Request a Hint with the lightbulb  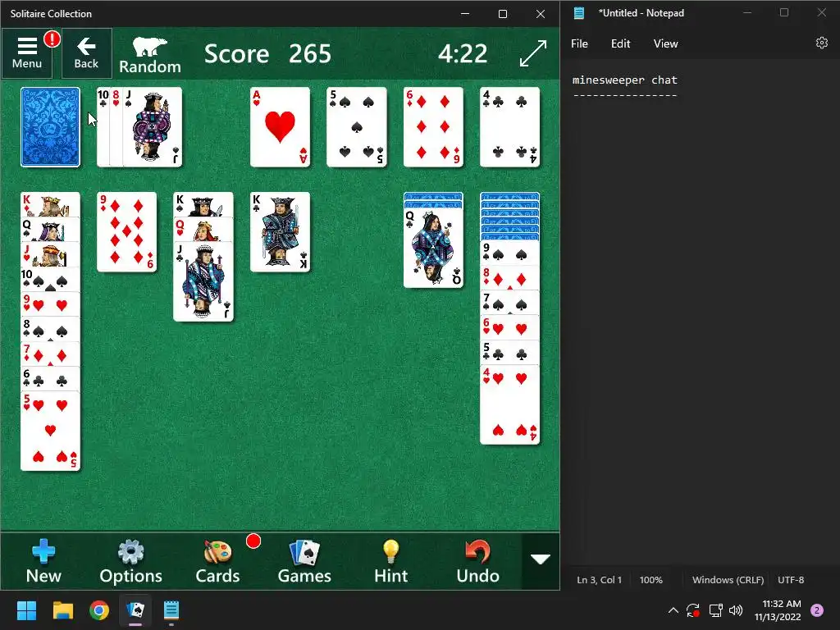pyautogui.click(x=391, y=561)
